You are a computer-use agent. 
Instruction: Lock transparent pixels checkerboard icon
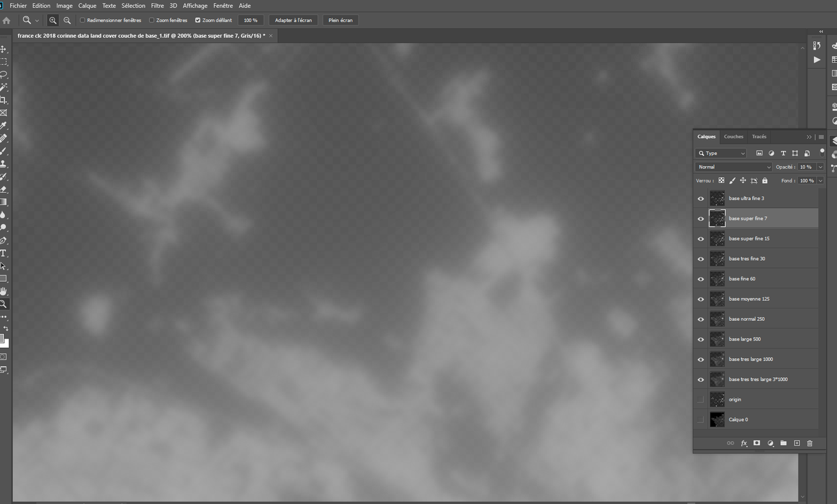tap(721, 180)
